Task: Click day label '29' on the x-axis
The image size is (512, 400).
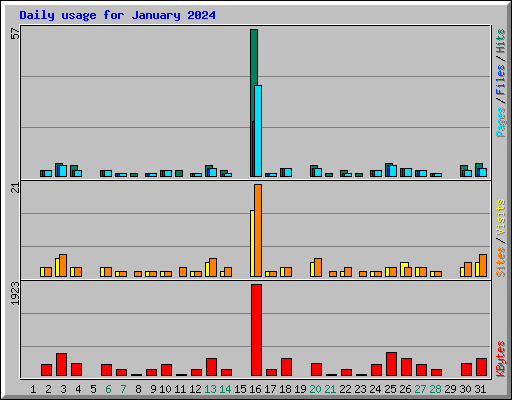Action: point(450,389)
